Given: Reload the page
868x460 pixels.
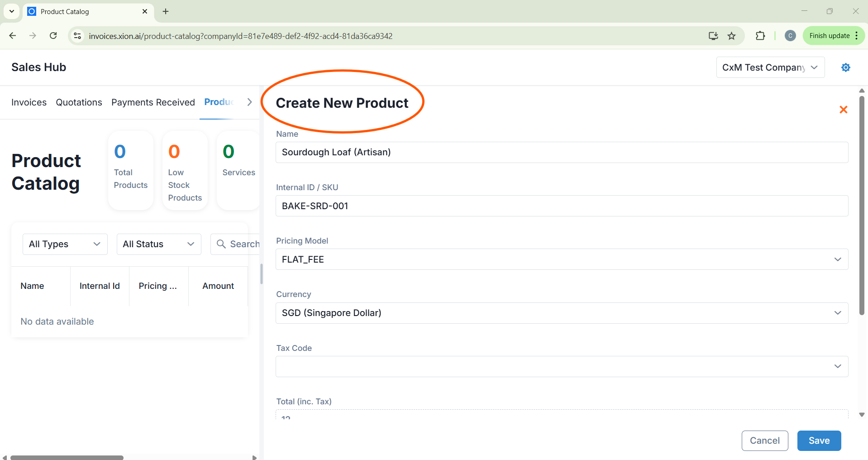Looking at the screenshot, I should 53,36.
